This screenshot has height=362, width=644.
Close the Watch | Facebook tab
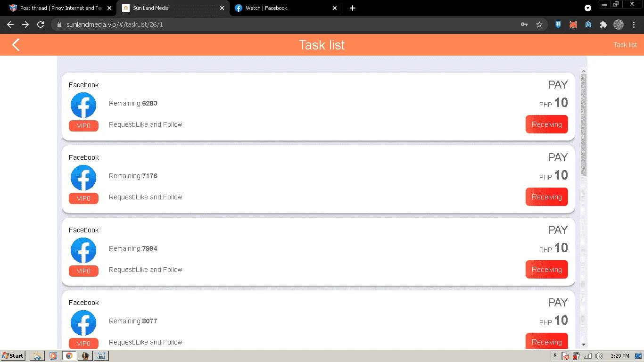pos(335,8)
